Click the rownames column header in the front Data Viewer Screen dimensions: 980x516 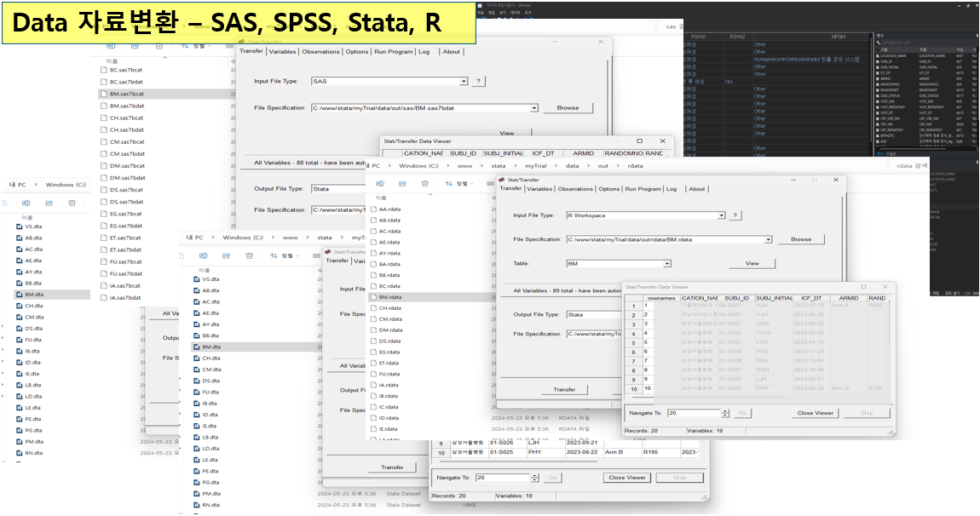(661, 298)
